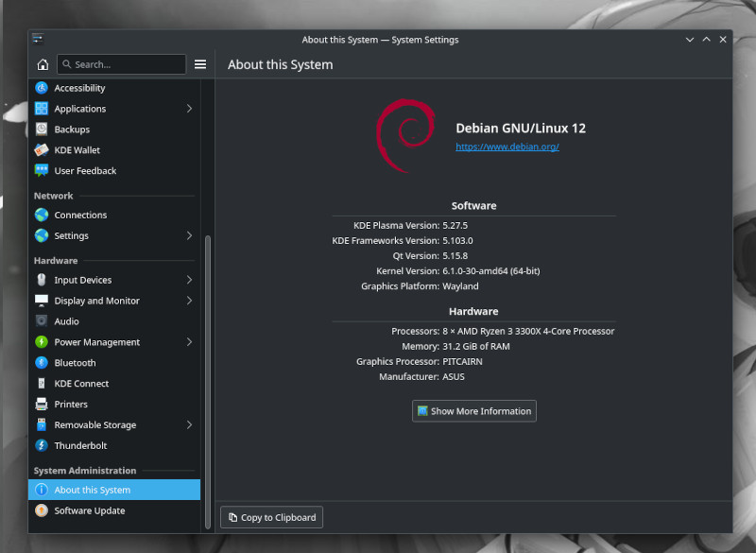The width and height of the screenshot is (756, 553).
Task: Click the Show More Information button
Action: [x=473, y=411]
